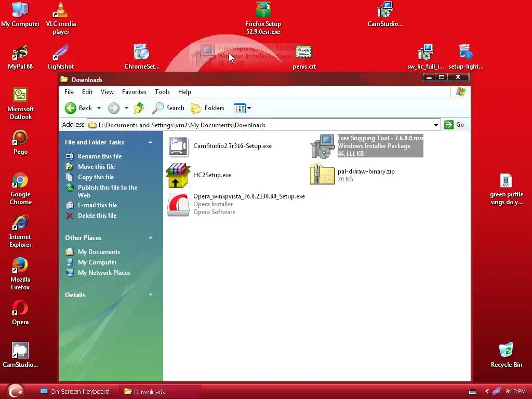
Task: Toggle the Folders pane
Action: click(208, 108)
